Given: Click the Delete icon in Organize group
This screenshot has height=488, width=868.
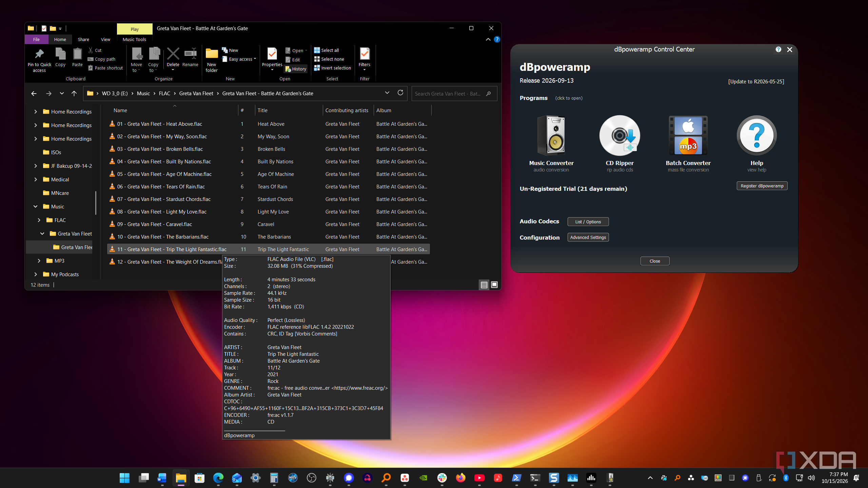Looking at the screenshot, I should [173, 54].
